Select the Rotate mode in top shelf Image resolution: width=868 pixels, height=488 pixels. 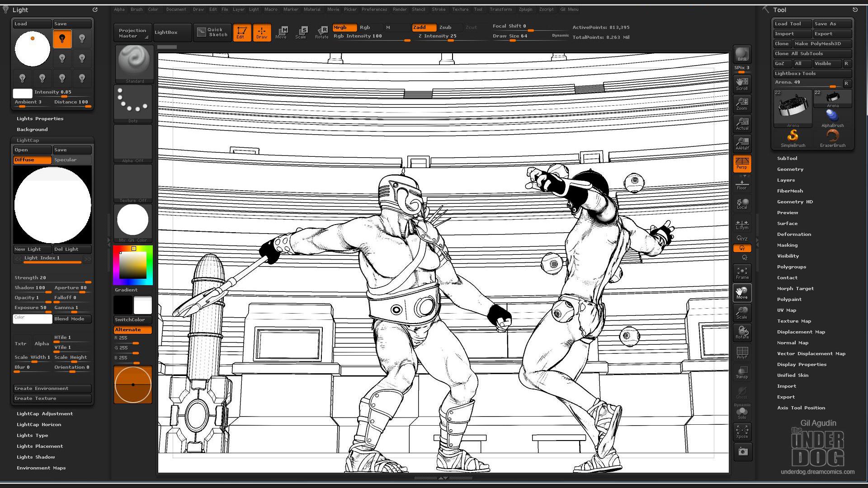[321, 32]
